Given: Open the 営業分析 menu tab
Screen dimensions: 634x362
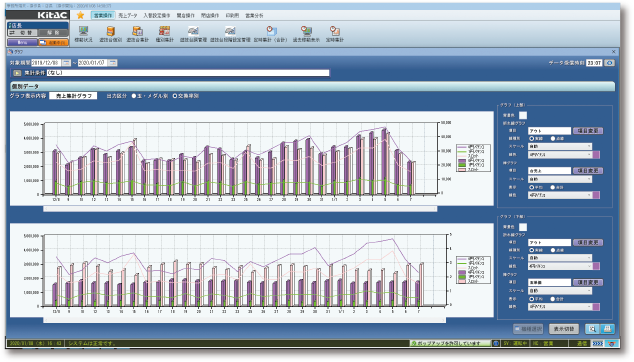Looking at the screenshot, I should [x=254, y=15].
